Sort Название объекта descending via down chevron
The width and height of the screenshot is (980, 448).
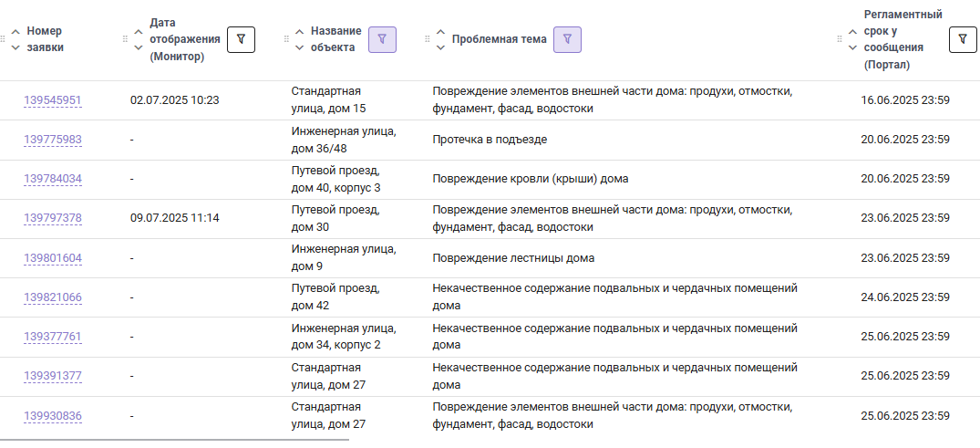click(x=299, y=47)
